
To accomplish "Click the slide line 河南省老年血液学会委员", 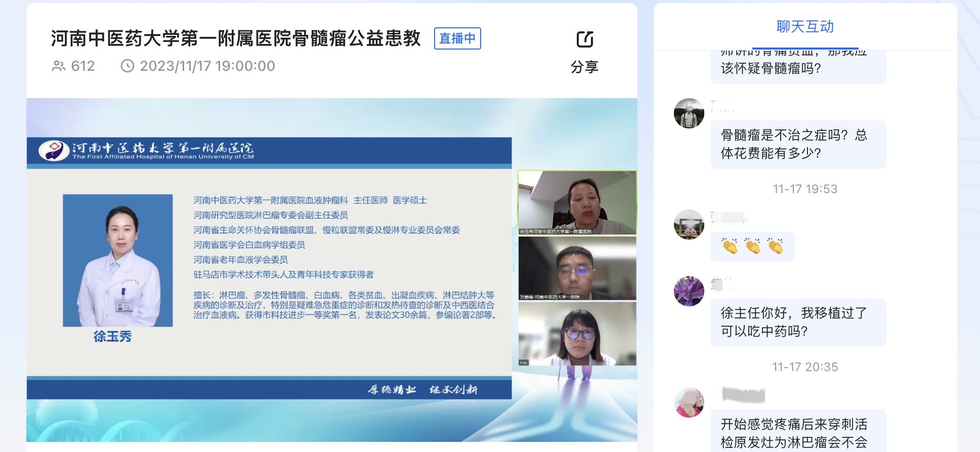I will pyautogui.click(x=241, y=260).
